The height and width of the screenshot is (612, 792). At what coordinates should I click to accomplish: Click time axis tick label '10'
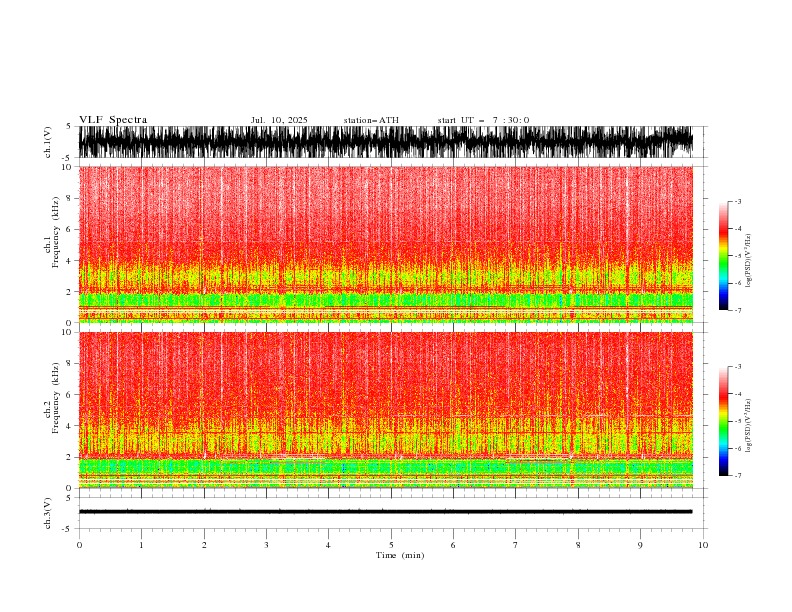tap(703, 545)
